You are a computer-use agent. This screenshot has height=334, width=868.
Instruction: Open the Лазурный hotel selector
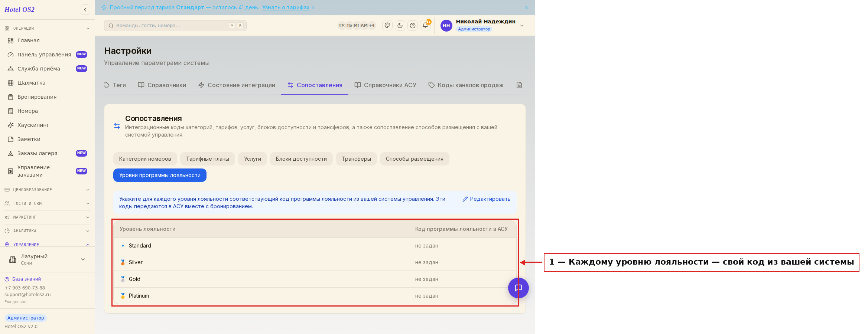(47, 259)
